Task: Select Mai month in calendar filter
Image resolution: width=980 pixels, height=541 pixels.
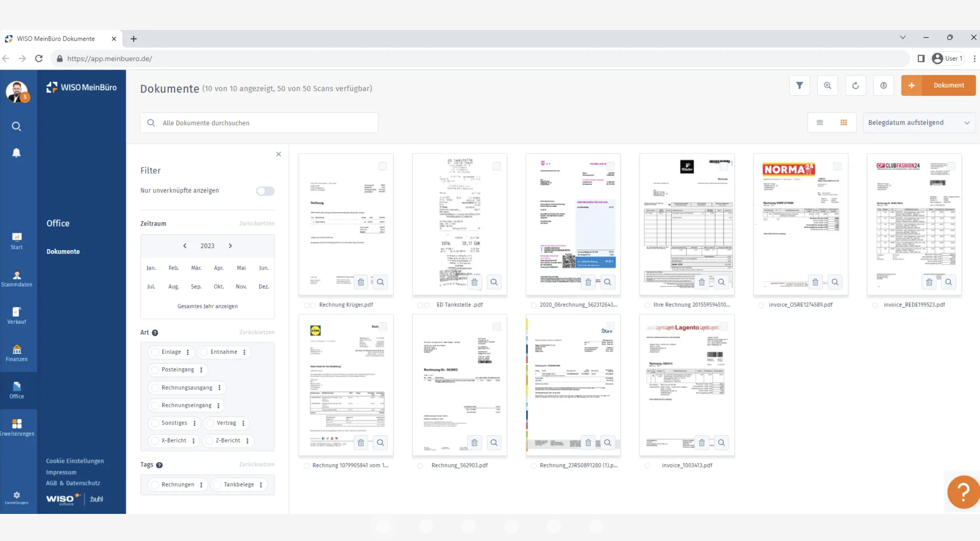Action: point(241,267)
